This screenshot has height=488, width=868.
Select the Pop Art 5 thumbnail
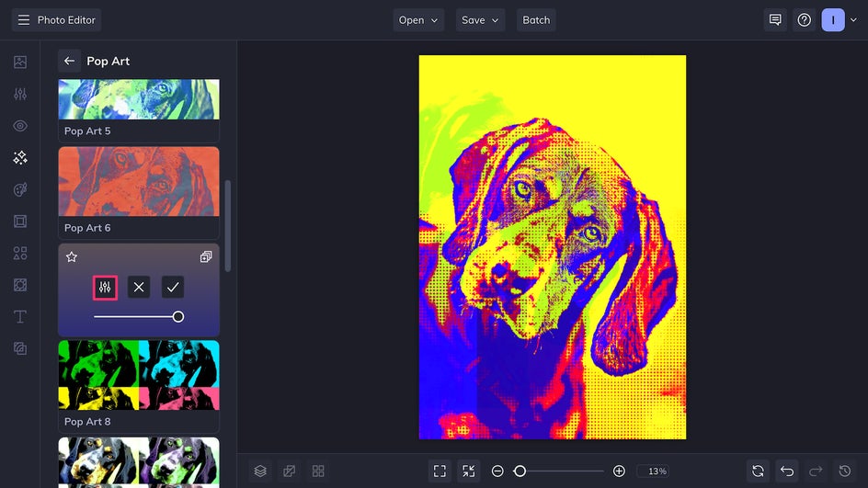[139, 99]
